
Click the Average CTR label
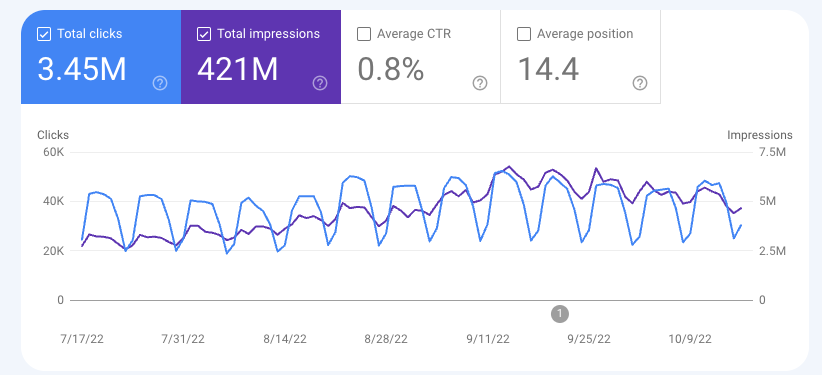pos(414,34)
